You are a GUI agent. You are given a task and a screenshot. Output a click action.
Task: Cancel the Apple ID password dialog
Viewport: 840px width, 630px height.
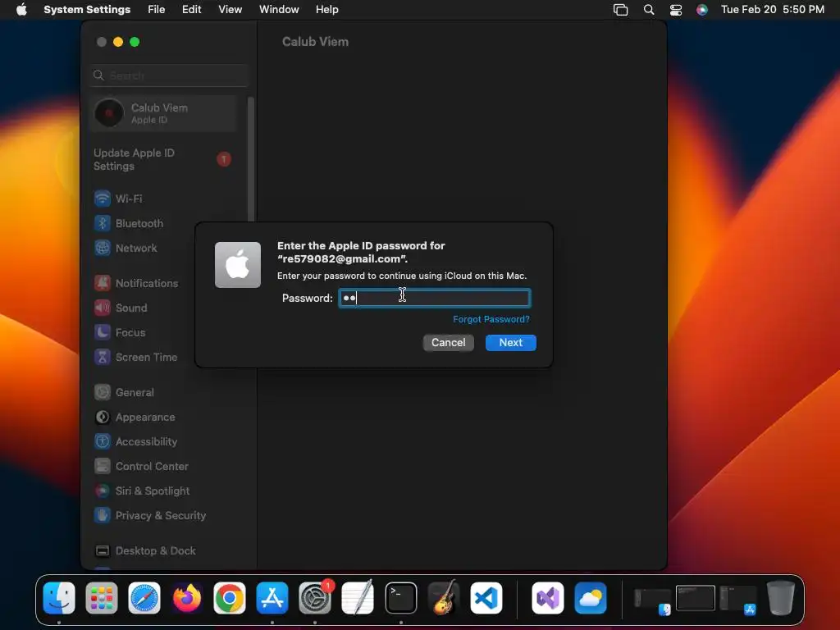449,342
